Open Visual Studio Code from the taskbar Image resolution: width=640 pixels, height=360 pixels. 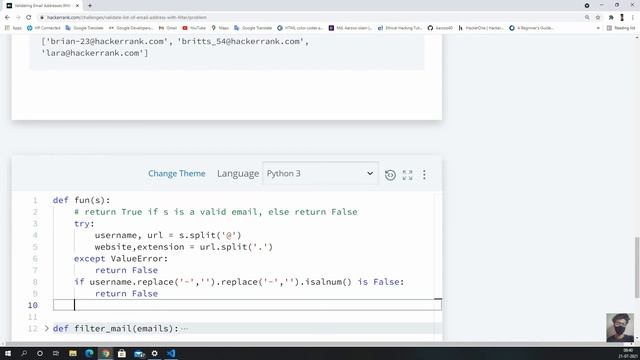coord(171,353)
